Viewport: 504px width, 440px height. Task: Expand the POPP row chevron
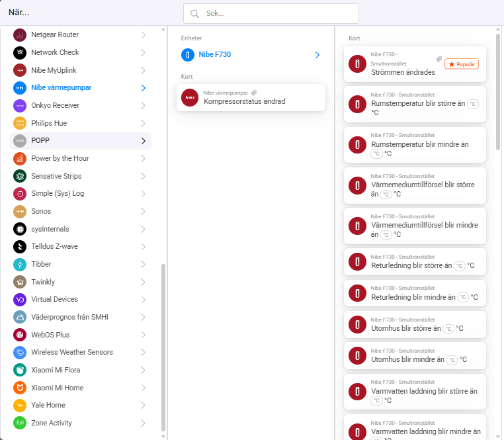[144, 141]
